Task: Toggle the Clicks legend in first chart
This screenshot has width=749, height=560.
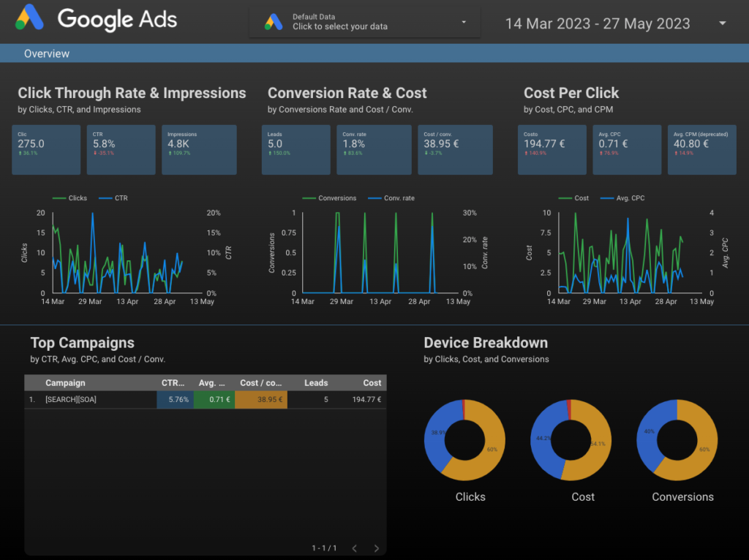Action: 69,198
